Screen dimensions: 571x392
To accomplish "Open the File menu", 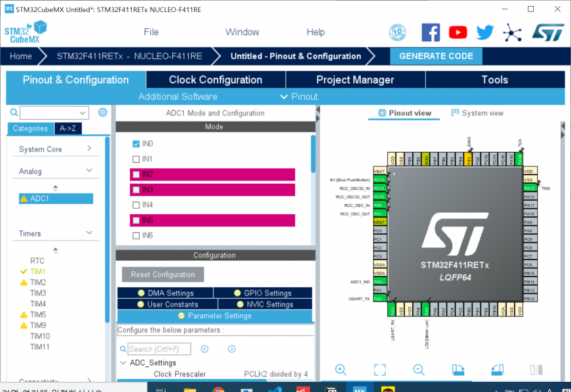I will pos(151,32).
